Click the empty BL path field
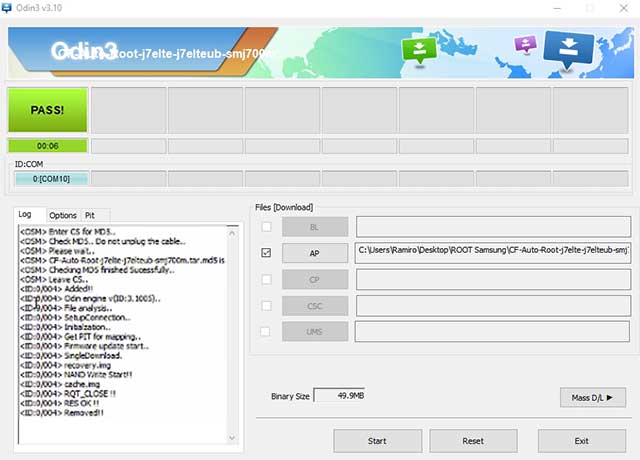The width and height of the screenshot is (640, 460). [x=493, y=227]
